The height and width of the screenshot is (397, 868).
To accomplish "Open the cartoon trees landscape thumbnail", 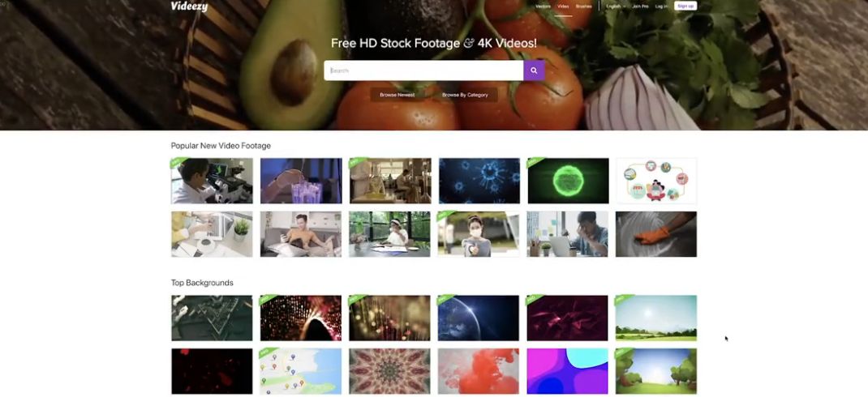I will [656, 371].
